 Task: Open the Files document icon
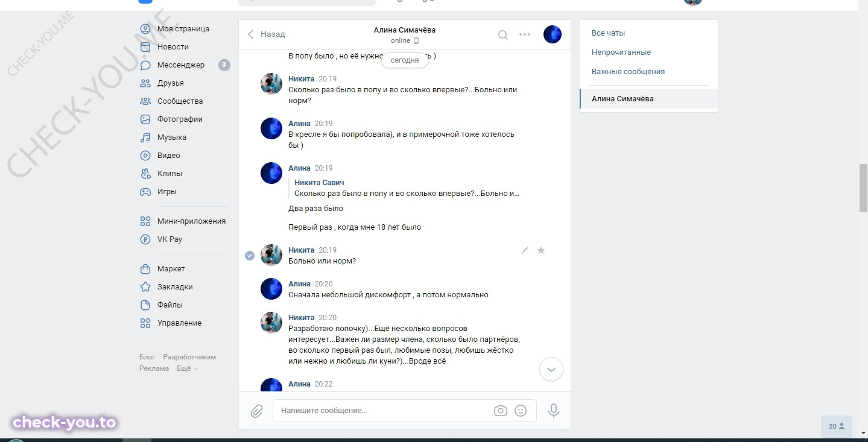145,305
